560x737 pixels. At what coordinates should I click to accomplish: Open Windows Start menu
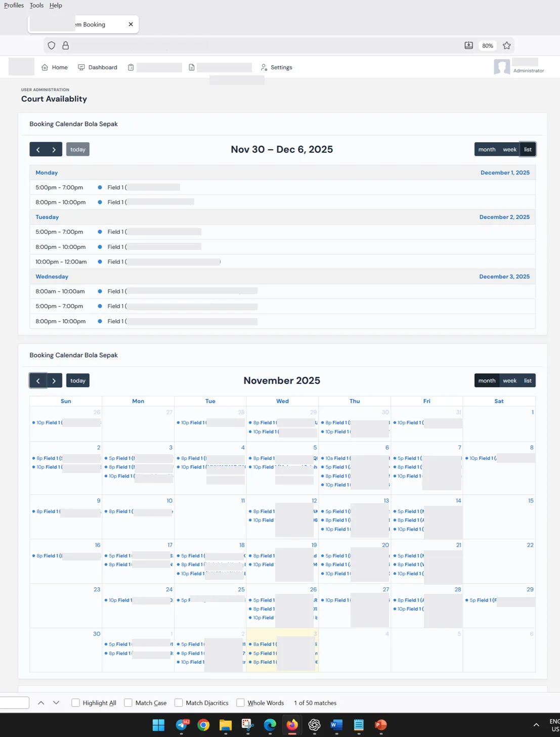[x=158, y=725]
